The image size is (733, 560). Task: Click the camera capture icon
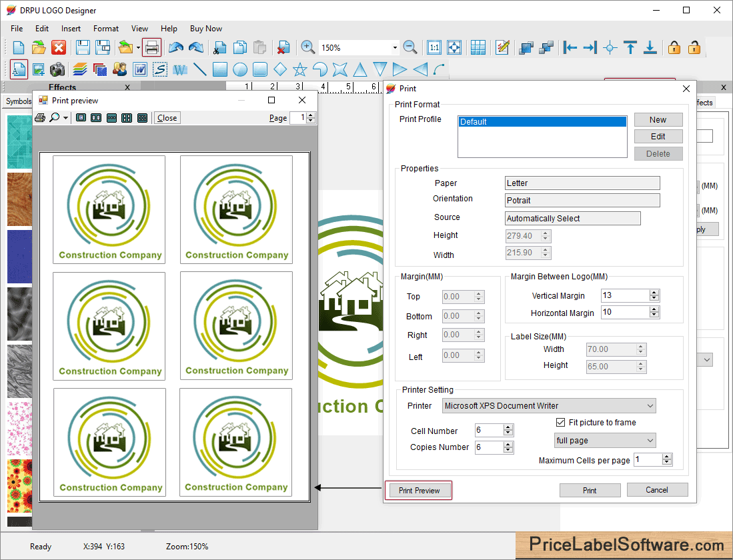tap(57, 69)
